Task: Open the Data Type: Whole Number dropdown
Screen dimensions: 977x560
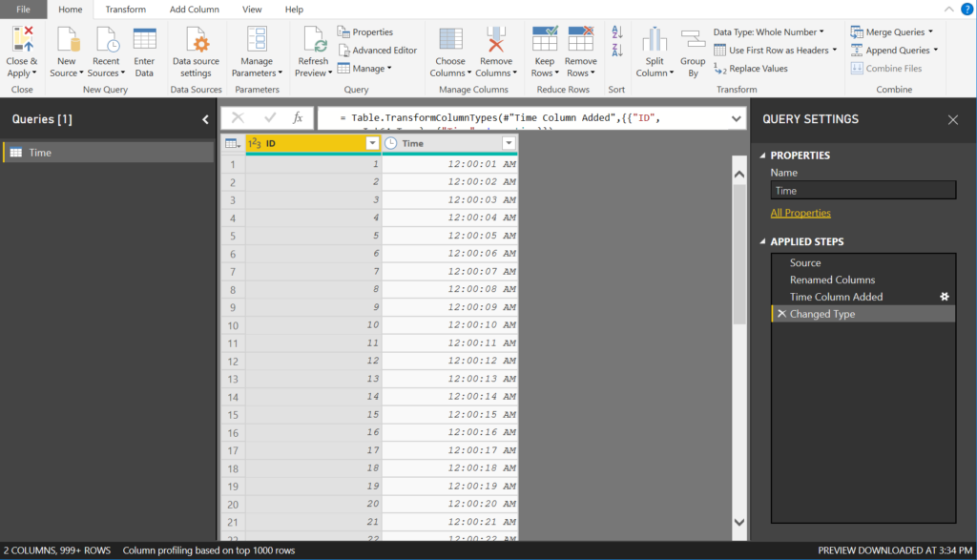Action: click(x=768, y=31)
